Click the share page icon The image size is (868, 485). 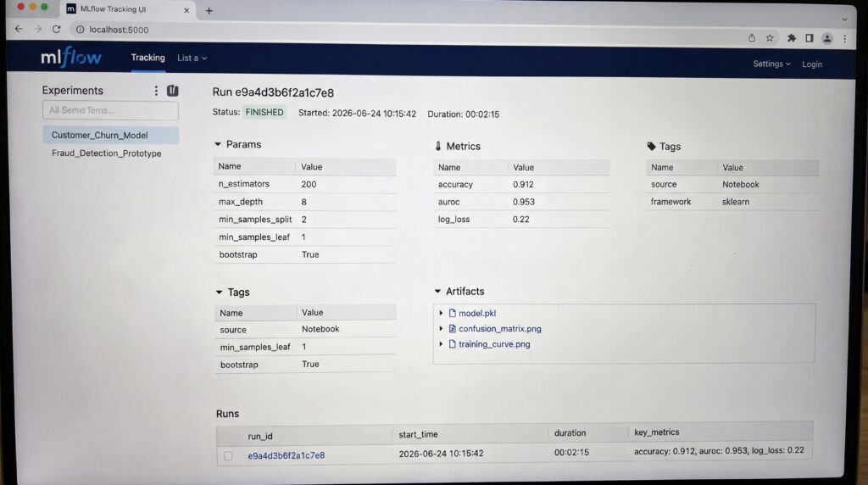(751, 37)
